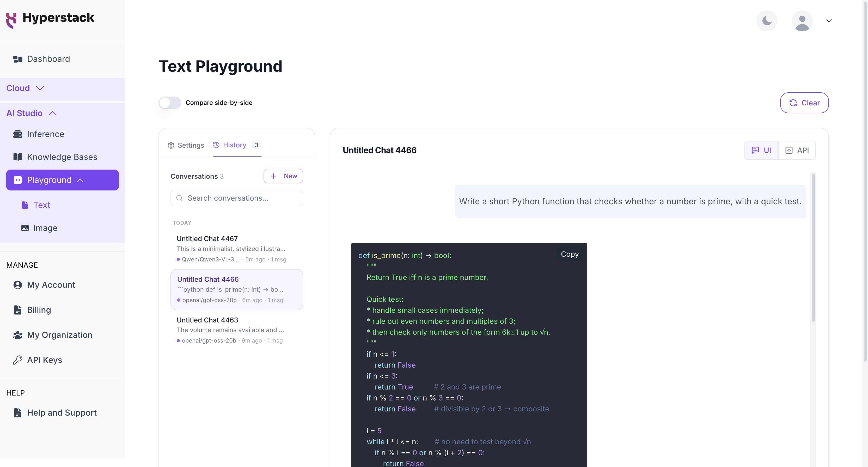Click the My Account person icon

[x=17, y=285]
